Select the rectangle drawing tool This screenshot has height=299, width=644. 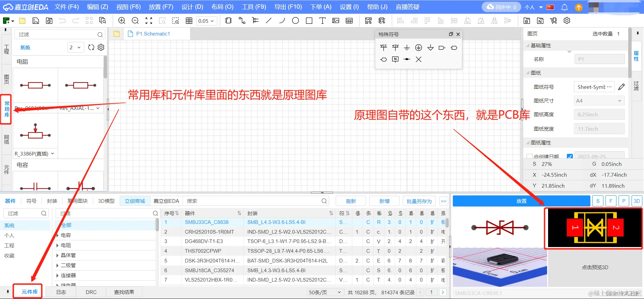pos(309,21)
